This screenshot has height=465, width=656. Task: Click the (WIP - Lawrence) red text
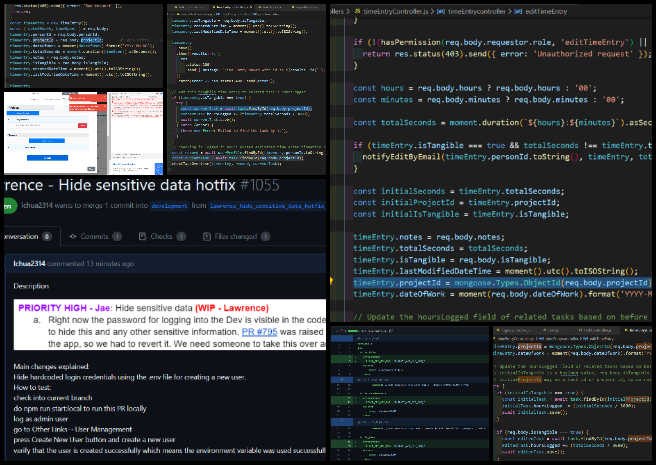point(232,308)
